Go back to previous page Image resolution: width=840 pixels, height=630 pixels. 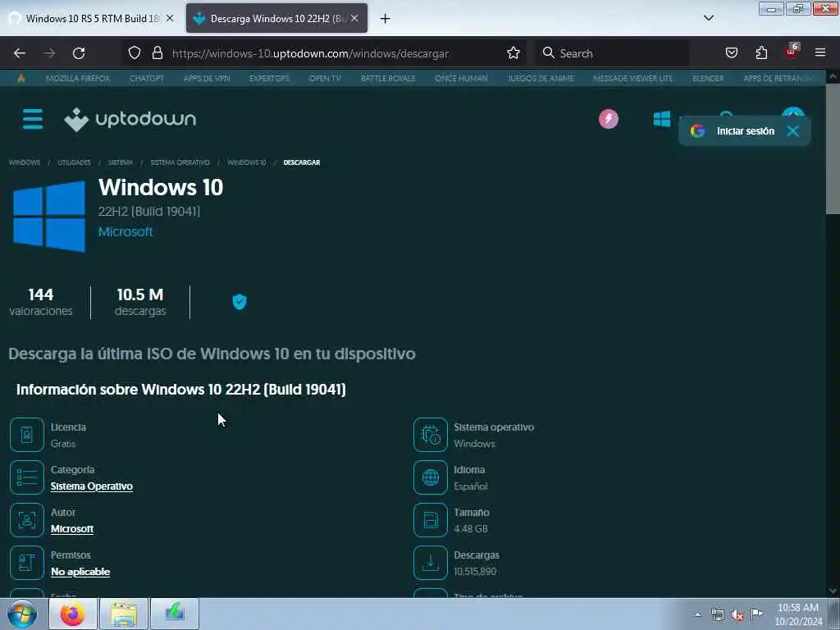point(20,53)
